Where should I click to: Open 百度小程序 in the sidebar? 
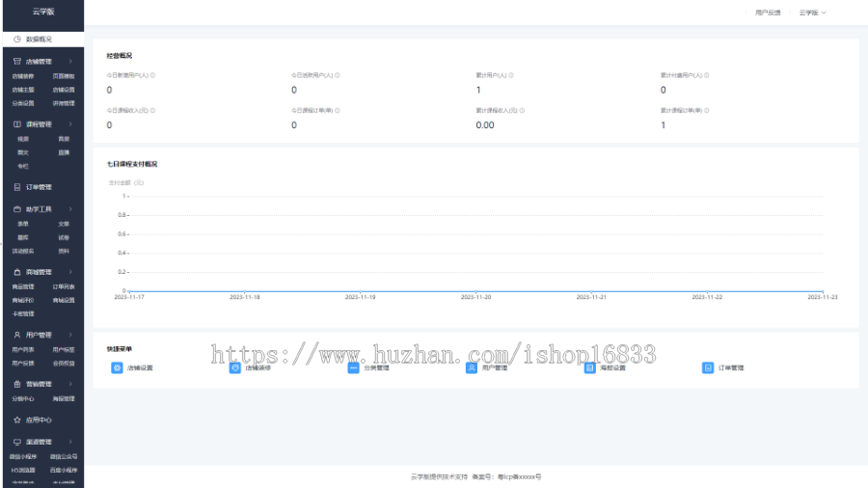[x=64, y=471]
